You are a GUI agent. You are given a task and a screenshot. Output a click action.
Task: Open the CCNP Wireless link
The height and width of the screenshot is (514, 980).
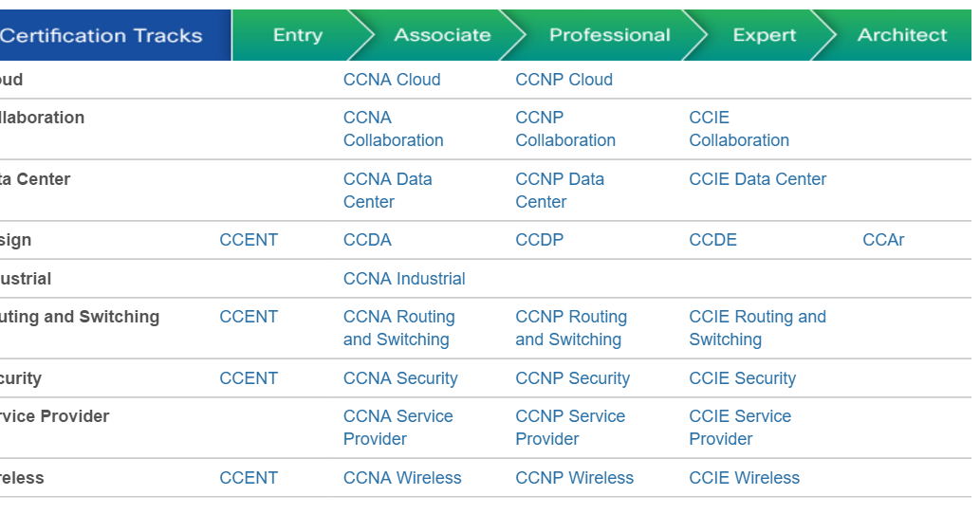point(574,478)
